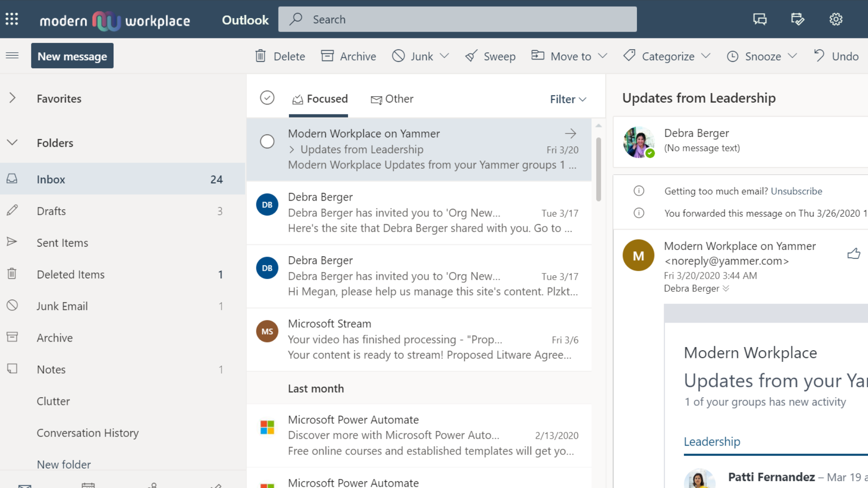Open the Notes folder
Image resolution: width=868 pixels, height=488 pixels.
click(x=123, y=369)
